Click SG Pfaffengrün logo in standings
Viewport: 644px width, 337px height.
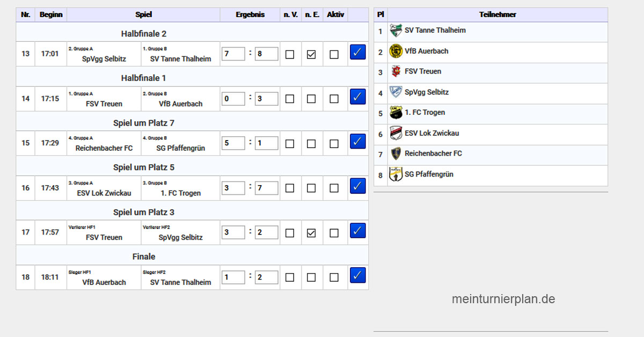pyautogui.click(x=396, y=174)
